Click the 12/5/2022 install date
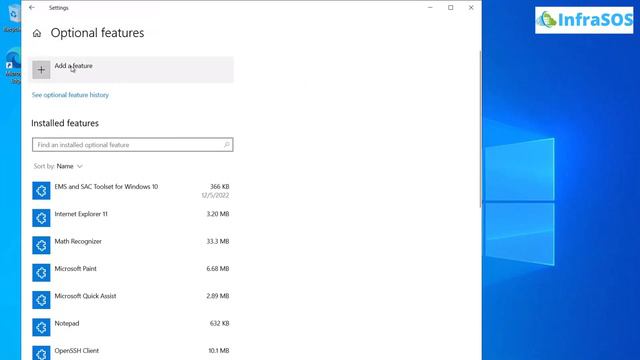This screenshot has width=640, height=360. point(215,196)
